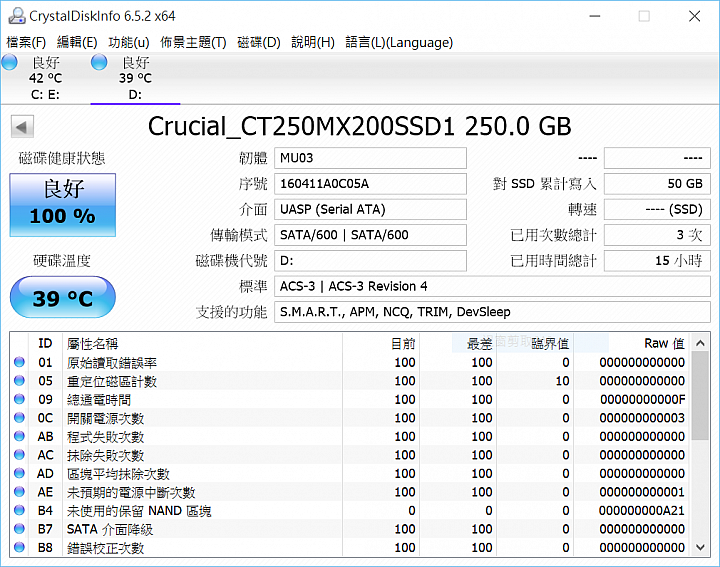This screenshot has height=567, width=720.
Task: Click raw value 000000000A21
Action: pyautogui.click(x=641, y=511)
